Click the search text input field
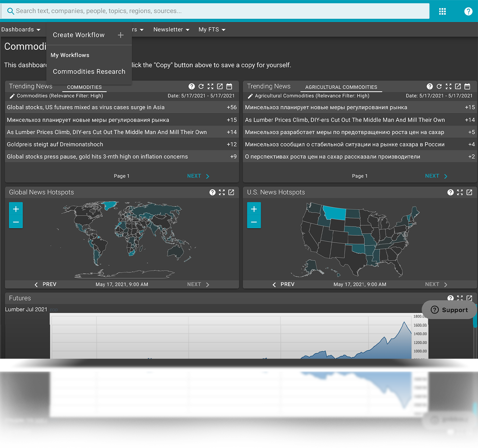478x448 pixels. 216,11
